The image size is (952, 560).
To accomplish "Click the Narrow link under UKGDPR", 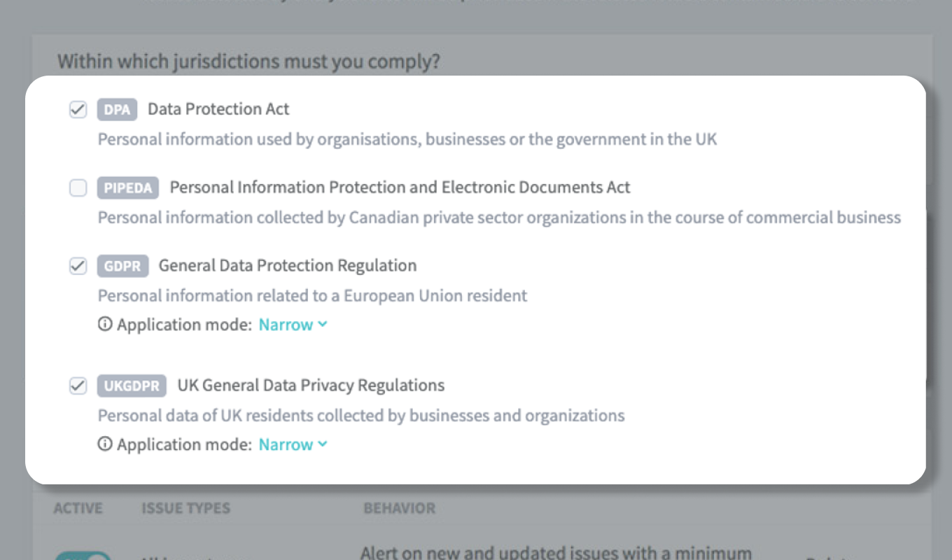I will 285,444.
